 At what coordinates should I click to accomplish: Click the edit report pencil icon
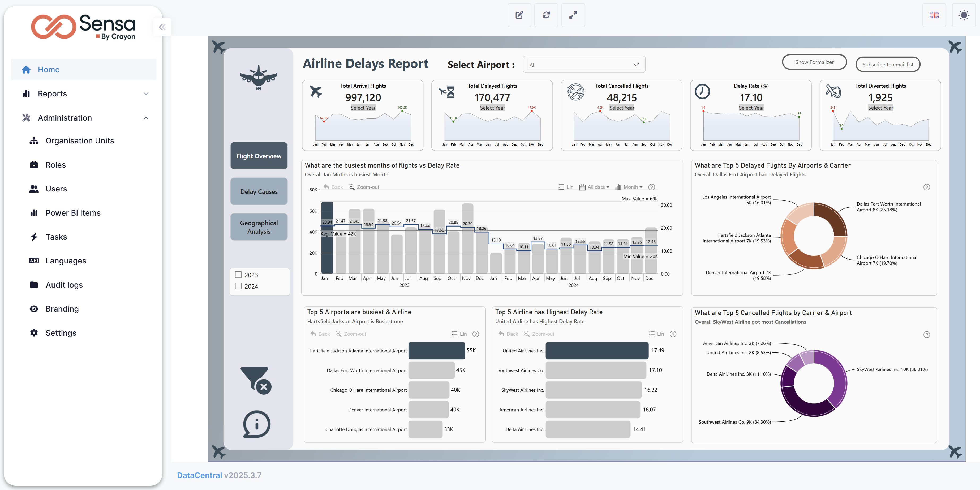519,15
